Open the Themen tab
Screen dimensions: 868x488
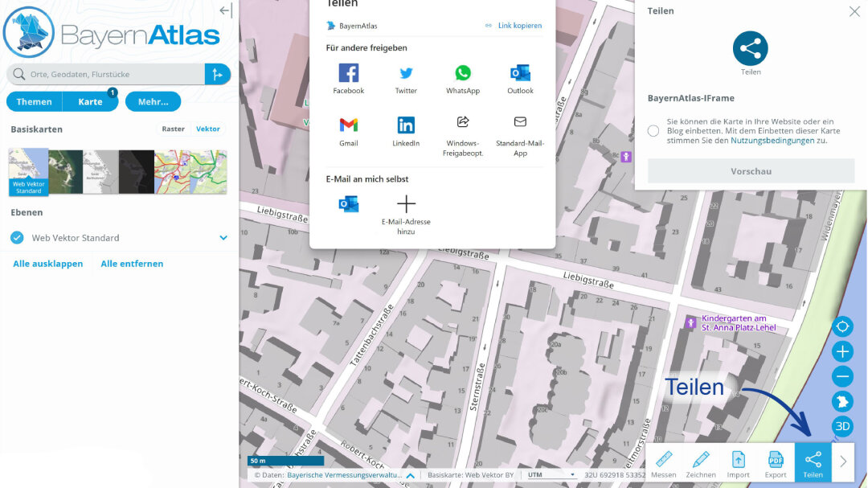(x=34, y=102)
